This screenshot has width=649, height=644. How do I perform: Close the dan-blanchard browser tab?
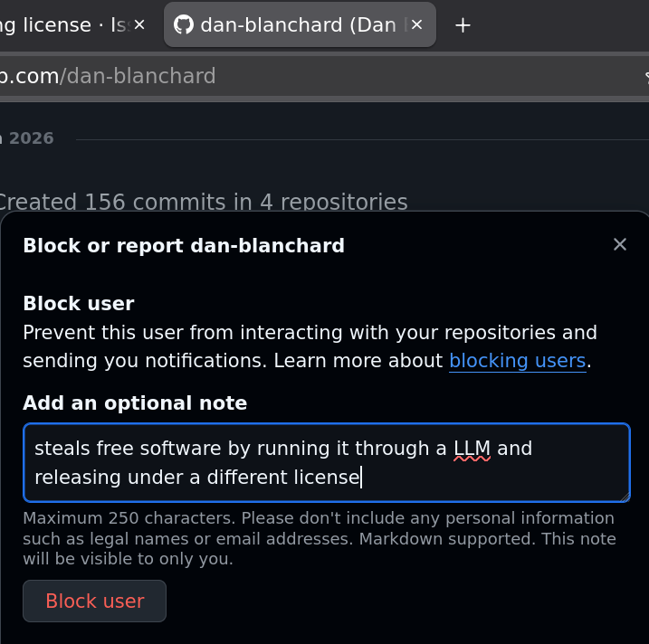[415, 25]
